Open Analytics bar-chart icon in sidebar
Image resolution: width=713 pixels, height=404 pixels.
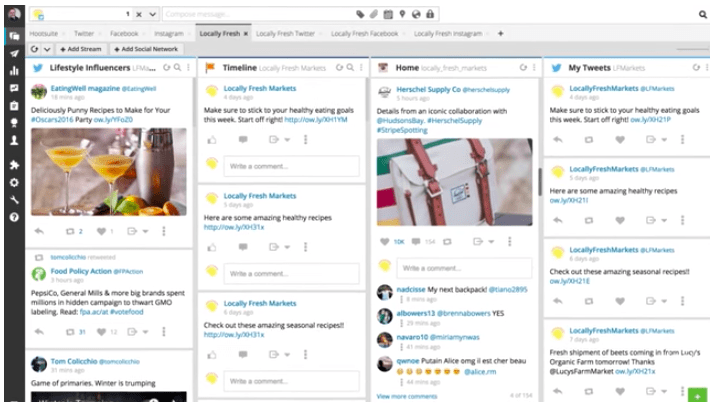point(14,71)
